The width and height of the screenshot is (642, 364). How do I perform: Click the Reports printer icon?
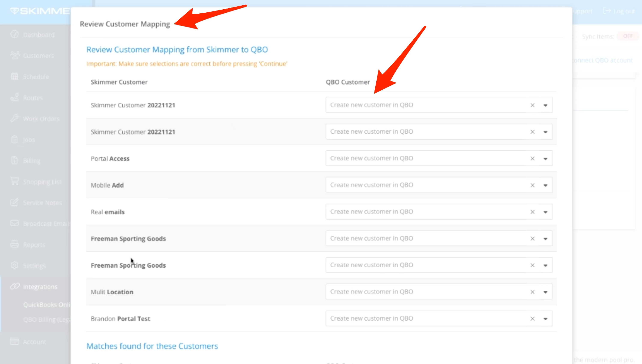tap(15, 244)
